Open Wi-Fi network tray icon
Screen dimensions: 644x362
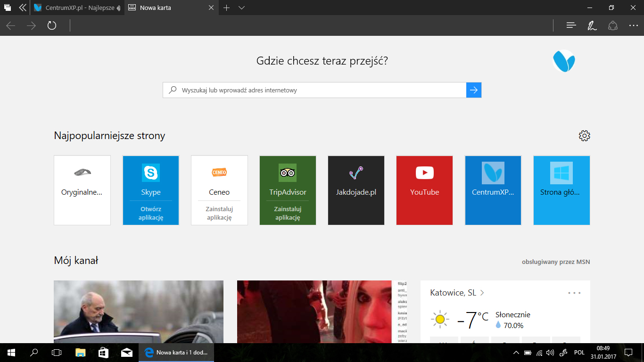539,352
